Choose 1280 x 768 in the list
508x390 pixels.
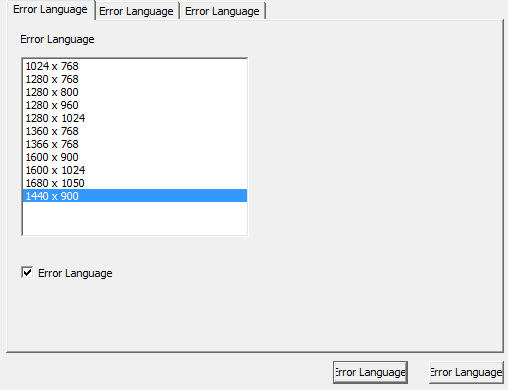click(135, 79)
